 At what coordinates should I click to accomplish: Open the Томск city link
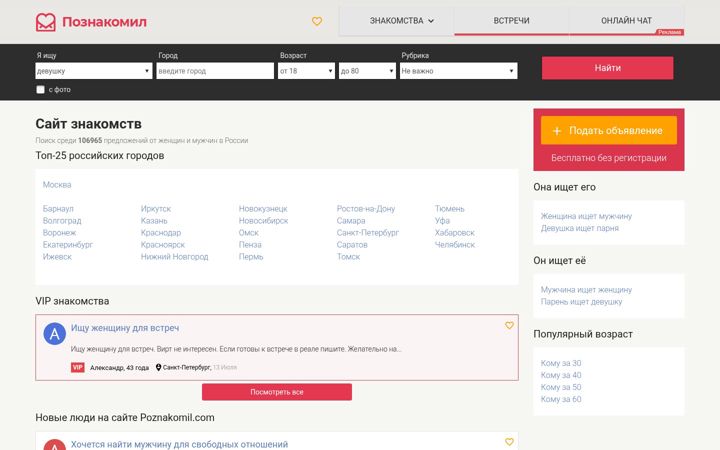(x=348, y=257)
